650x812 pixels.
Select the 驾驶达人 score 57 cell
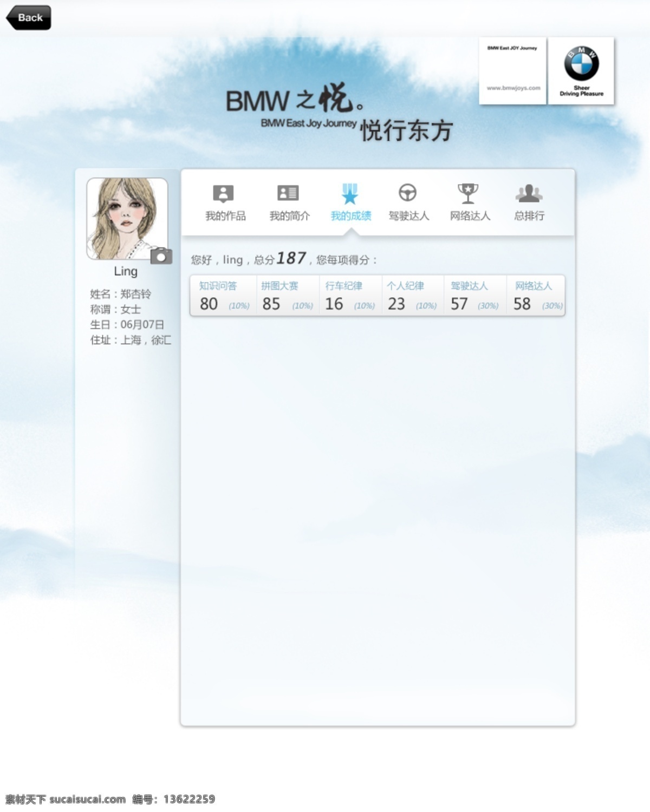click(x=475, y=296)
